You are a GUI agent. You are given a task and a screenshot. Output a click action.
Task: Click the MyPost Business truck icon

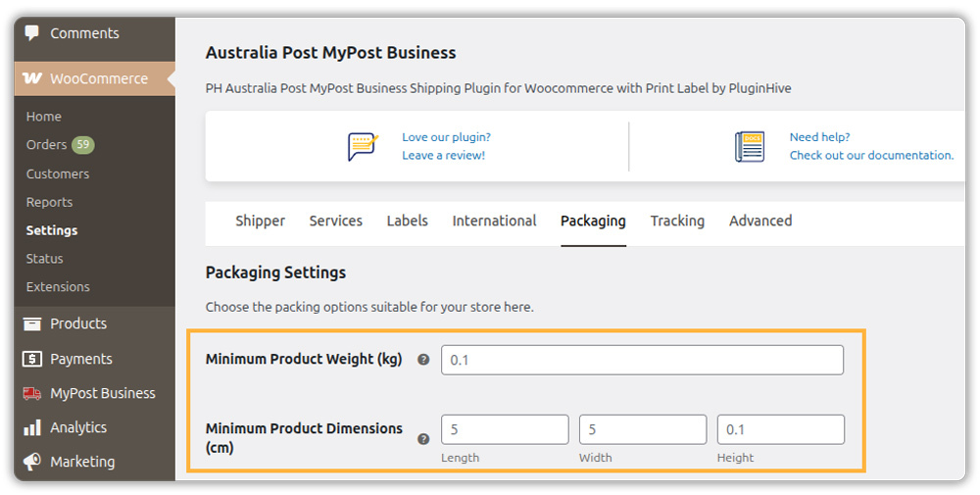click(x=32, y=393)
